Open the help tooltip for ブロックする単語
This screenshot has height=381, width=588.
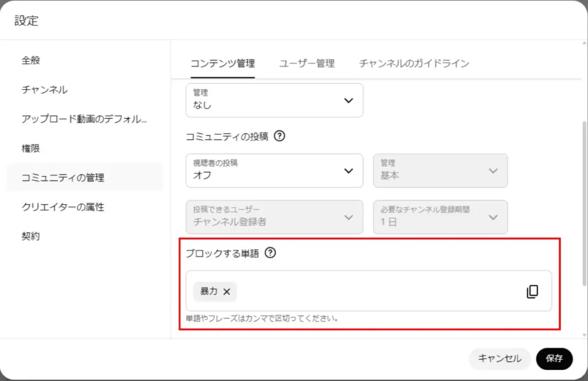[270, 252]
